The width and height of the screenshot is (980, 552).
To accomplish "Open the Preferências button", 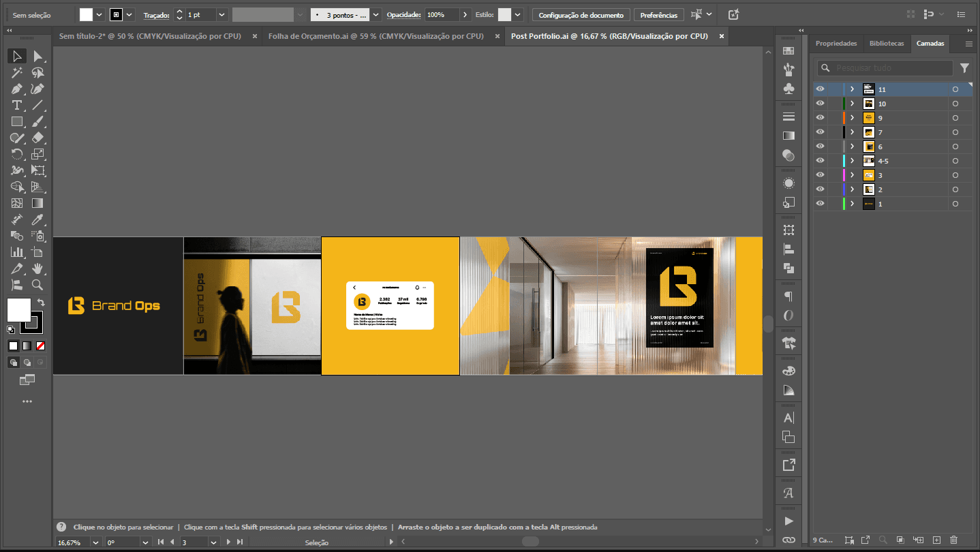I will click(658, 15).
